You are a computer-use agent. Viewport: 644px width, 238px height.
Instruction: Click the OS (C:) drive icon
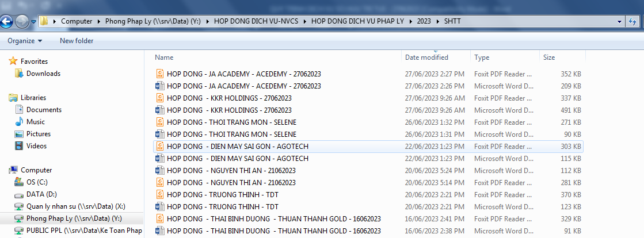pos(19,182)
